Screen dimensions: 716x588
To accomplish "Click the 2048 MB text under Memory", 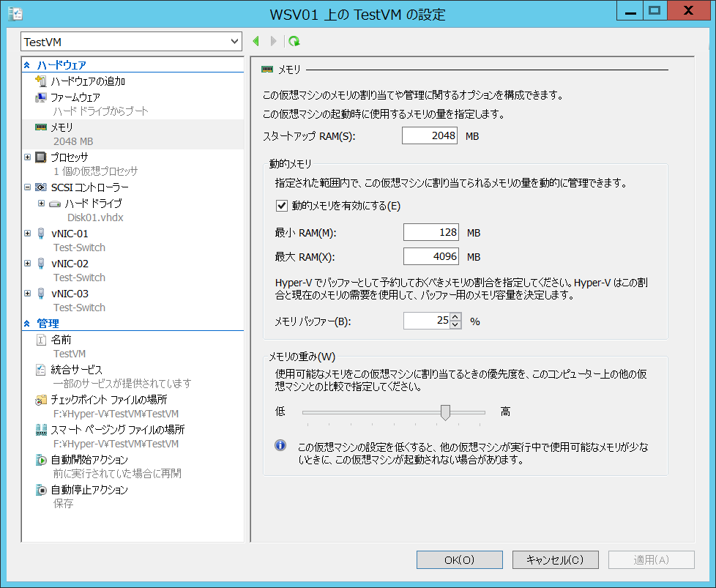I will [73, 141].
